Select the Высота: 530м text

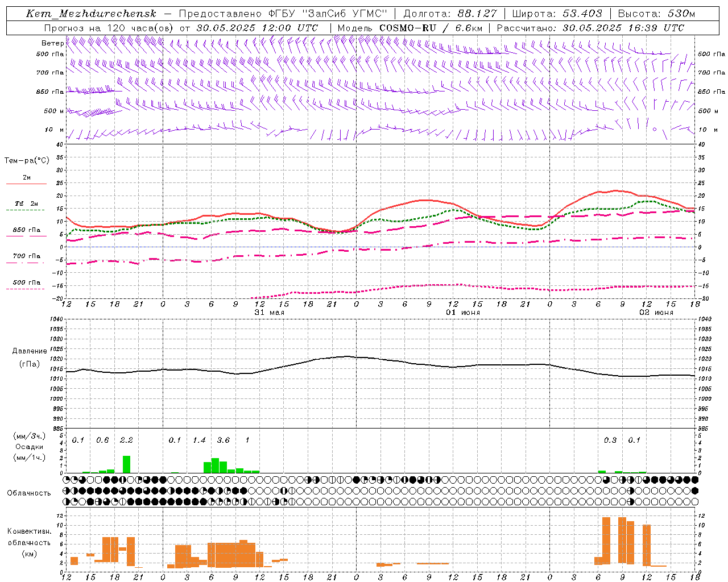pos(656,14)
